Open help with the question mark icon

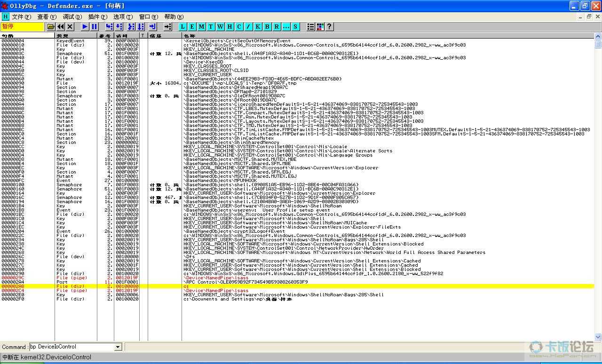click(330, 27)
